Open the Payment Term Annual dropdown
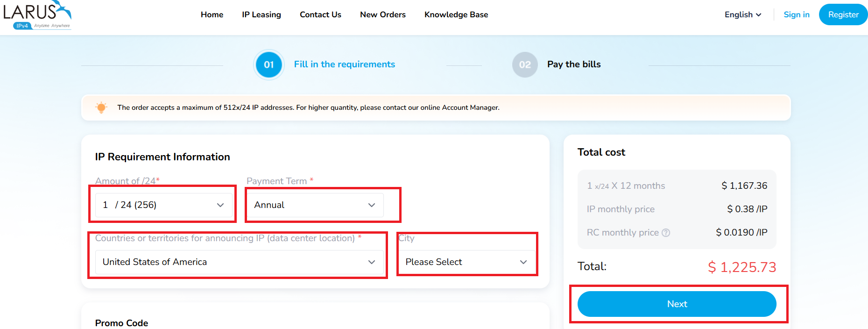The height and width of the screenshot is (329, 868). click(x=315, y=205)
